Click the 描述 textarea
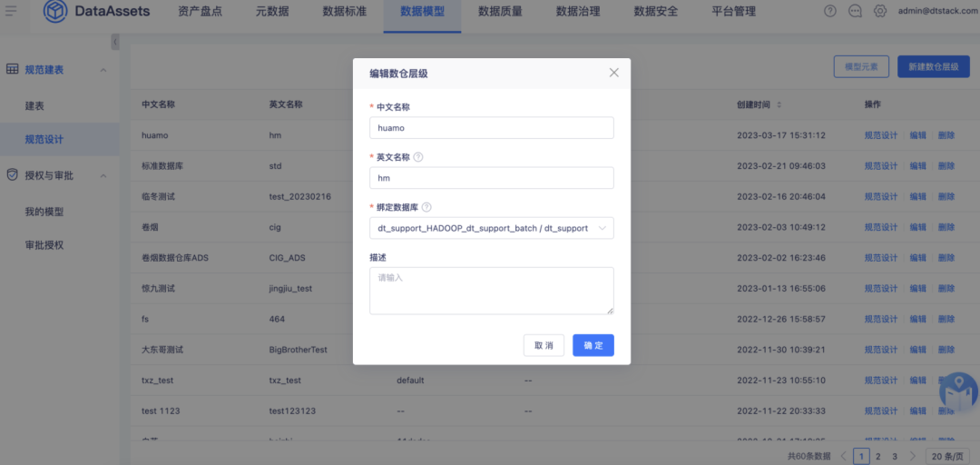The width and height of the screenshot is (980, 465). 491,291
